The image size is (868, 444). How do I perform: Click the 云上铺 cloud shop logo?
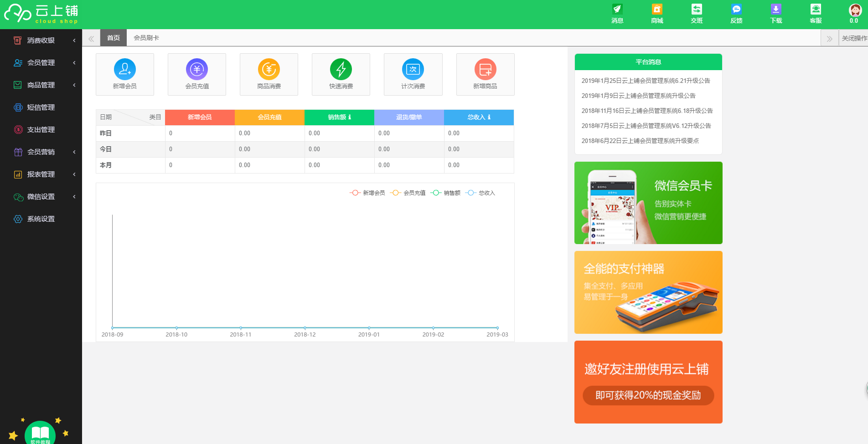[41, 14]
